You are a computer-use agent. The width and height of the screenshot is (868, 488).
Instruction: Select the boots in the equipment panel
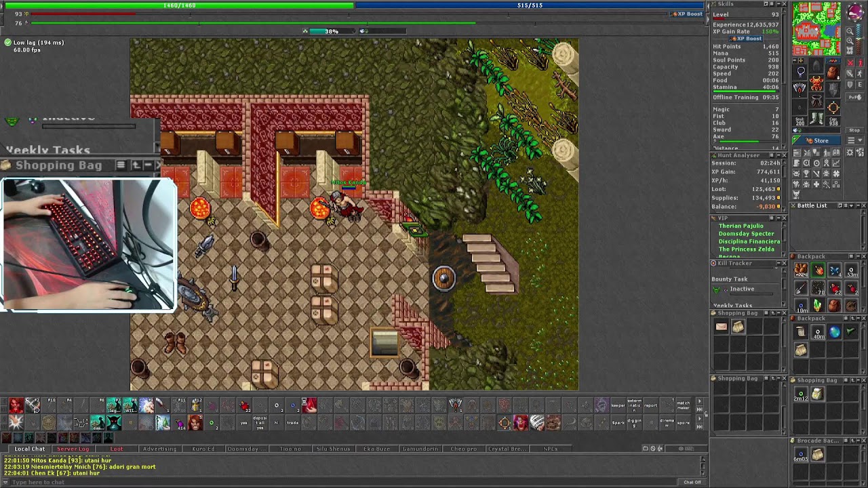click(x=816, y=117)
